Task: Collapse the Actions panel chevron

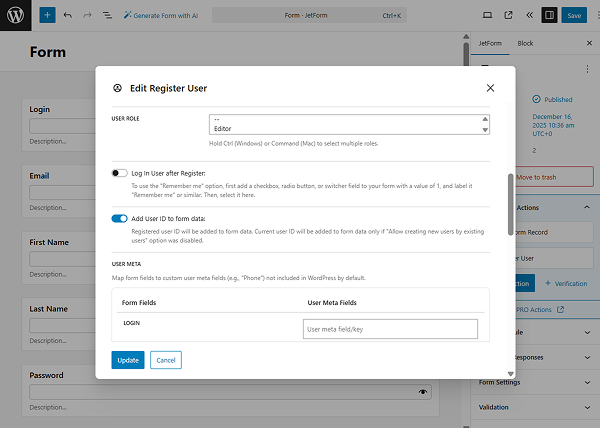Action: click(587, 207)
